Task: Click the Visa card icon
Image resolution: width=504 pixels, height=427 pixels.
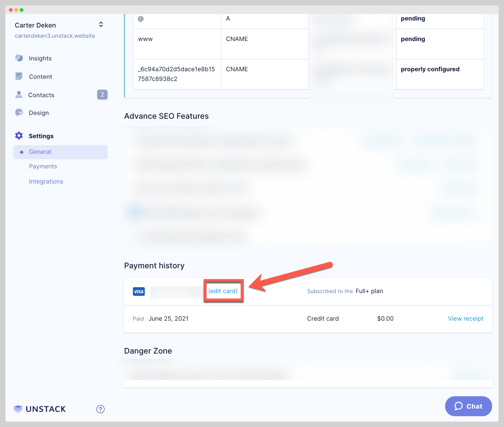Action: pos(139,292)
